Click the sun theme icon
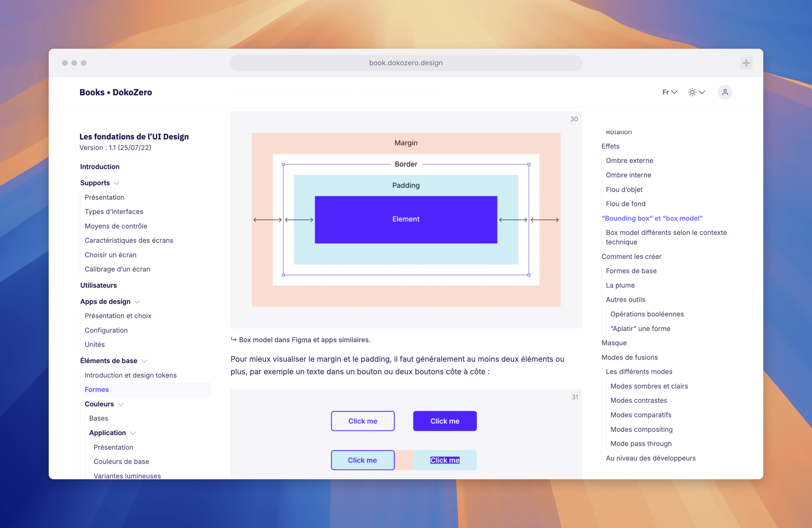The width and height of the screenshot is (812, 528). 692,92
